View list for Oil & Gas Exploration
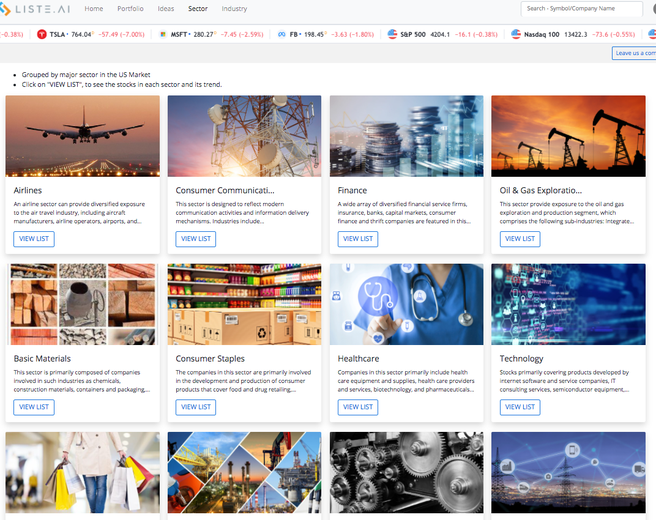Screen dimensions: 656x520 point(520,239)
